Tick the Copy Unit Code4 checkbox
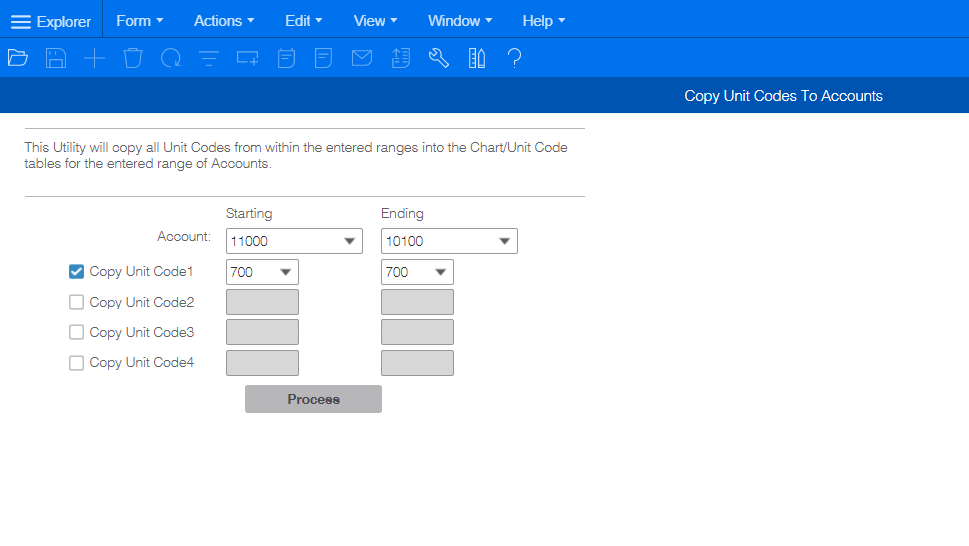This screenshot has height=546, width=969. click(x=76, y=363)
